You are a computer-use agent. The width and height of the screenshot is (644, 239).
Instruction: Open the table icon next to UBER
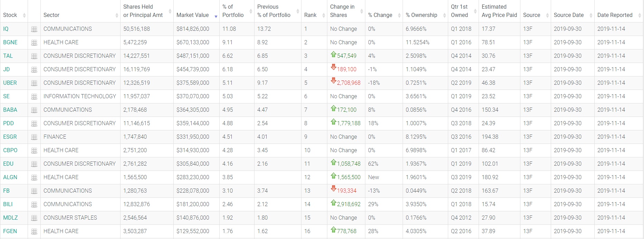34,83
